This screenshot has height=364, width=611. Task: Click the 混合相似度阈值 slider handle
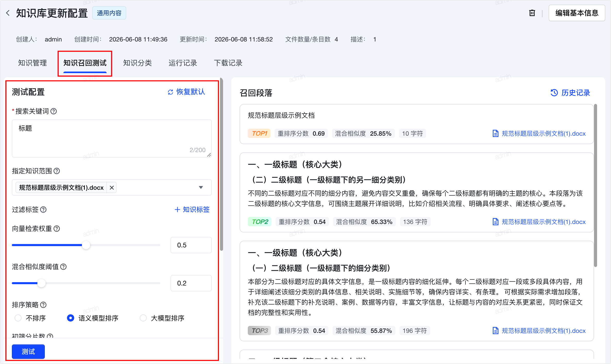pyautogui.click(x=41, y=283)
